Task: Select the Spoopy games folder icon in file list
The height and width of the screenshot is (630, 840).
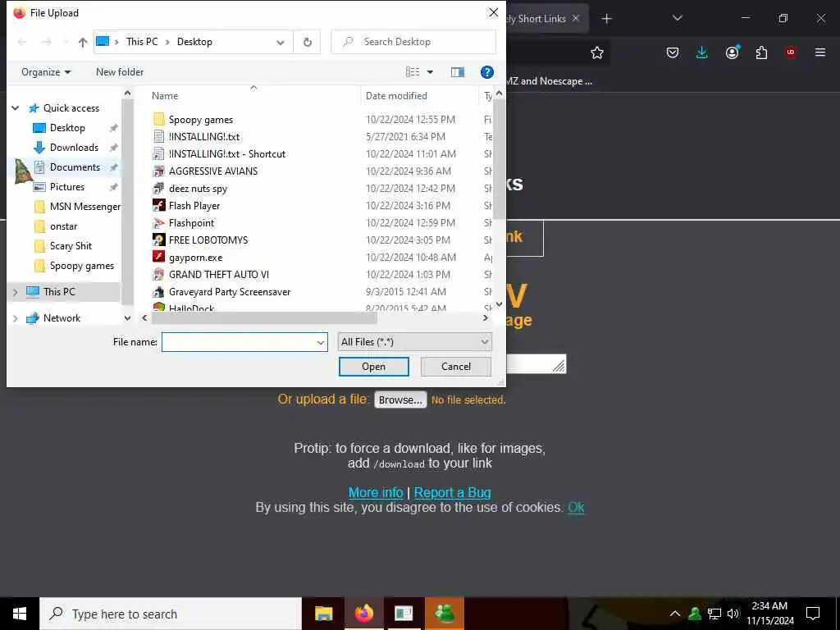Action: (158, 120)
